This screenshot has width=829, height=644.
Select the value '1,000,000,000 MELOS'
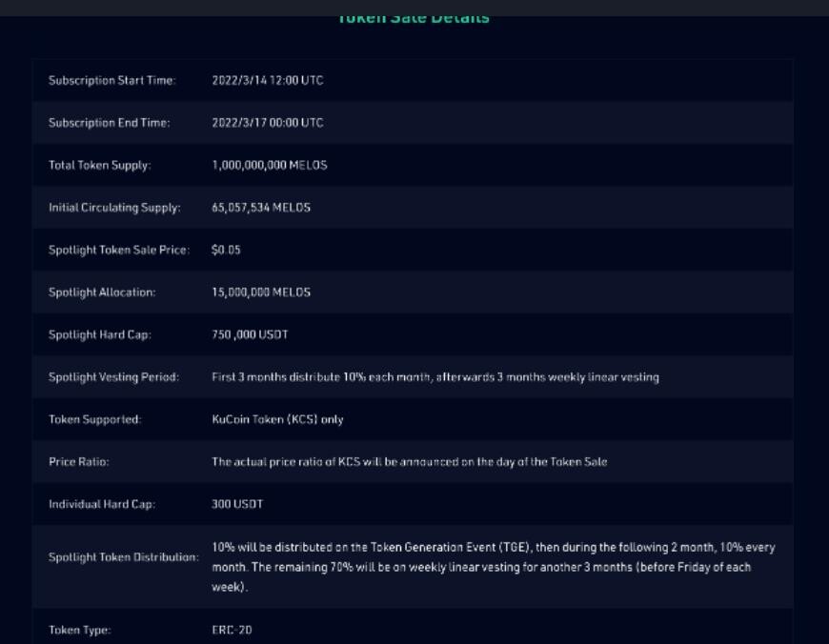pos(270,165)
